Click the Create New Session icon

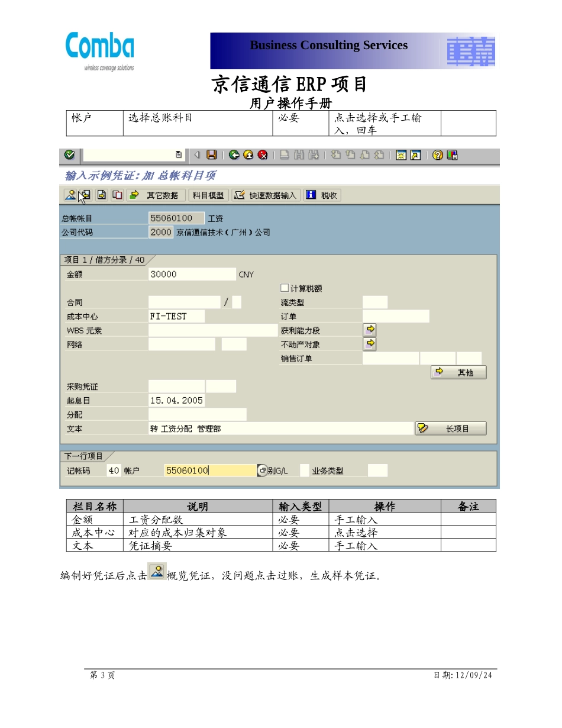coord(401,155)
